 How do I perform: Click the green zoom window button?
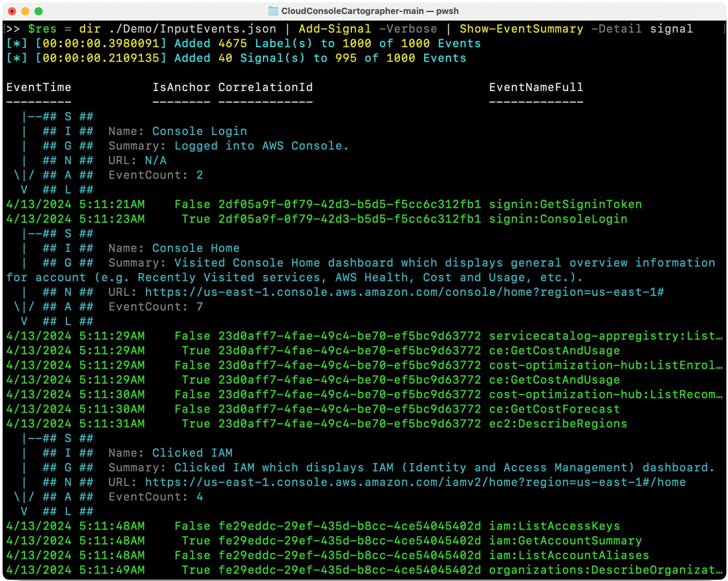click(x=39, y=11)
